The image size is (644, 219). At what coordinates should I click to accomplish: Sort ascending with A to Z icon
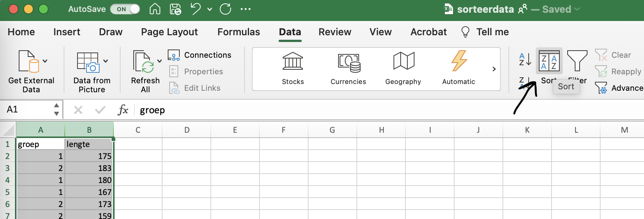click(x=525, y=60)
